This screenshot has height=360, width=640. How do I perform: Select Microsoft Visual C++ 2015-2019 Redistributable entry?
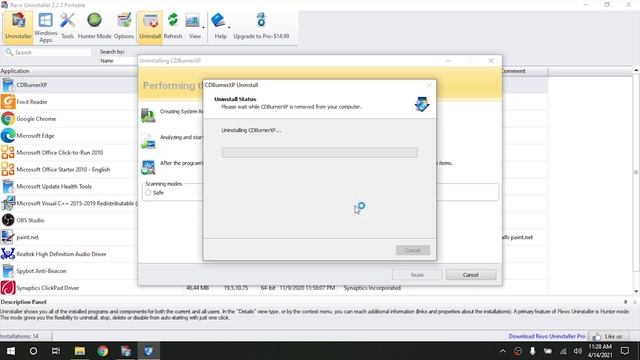coord(69,203)
